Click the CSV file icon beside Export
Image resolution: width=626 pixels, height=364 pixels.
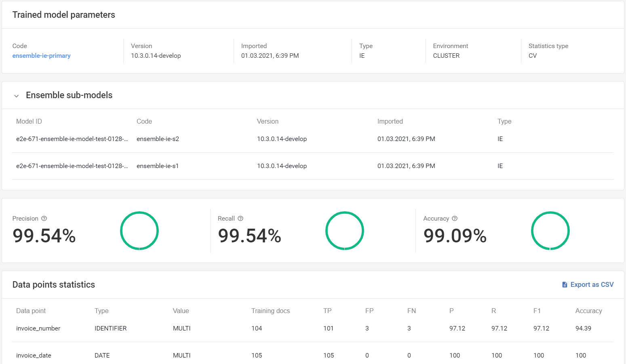pyautogui.click(x=565, y=285)
